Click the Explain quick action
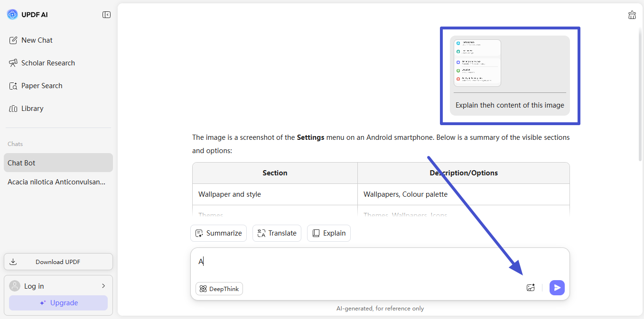644x319 pixels. point(329,233)
